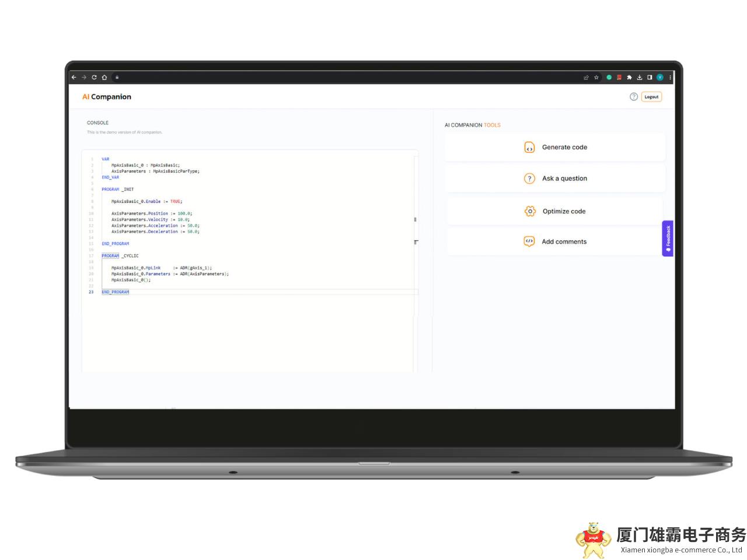Click the browser back arrow
747x560 pixels.
pos(74,77)
